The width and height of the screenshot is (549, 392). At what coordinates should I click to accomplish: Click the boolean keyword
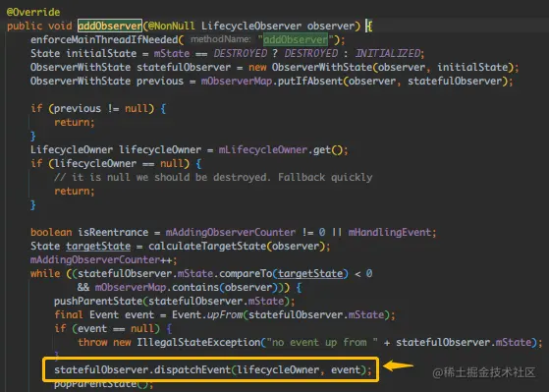[51, 232]
